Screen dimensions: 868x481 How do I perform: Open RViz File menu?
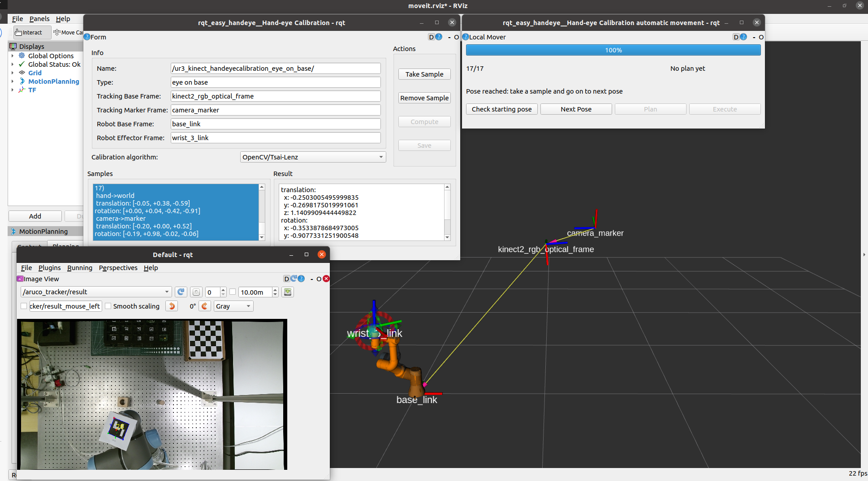coord(17,18)
